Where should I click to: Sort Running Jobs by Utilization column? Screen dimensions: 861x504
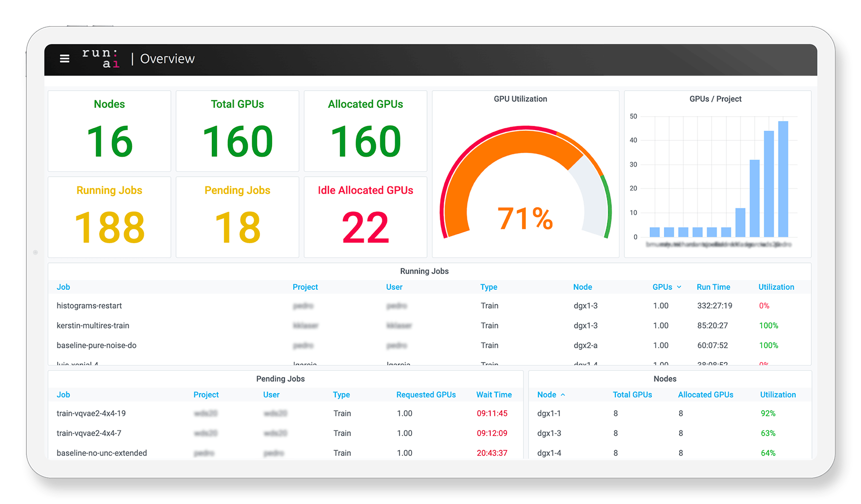click(776, 287)
